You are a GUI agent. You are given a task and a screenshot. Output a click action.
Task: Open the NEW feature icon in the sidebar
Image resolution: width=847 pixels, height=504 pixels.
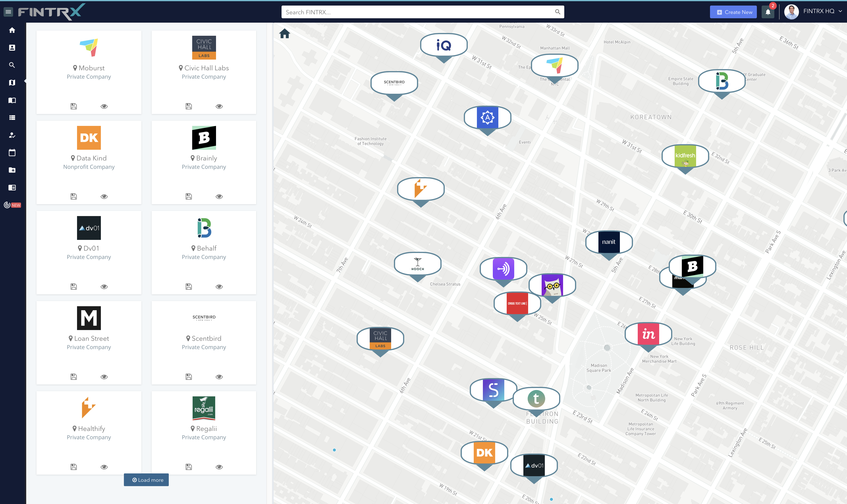tap(12, 205)
